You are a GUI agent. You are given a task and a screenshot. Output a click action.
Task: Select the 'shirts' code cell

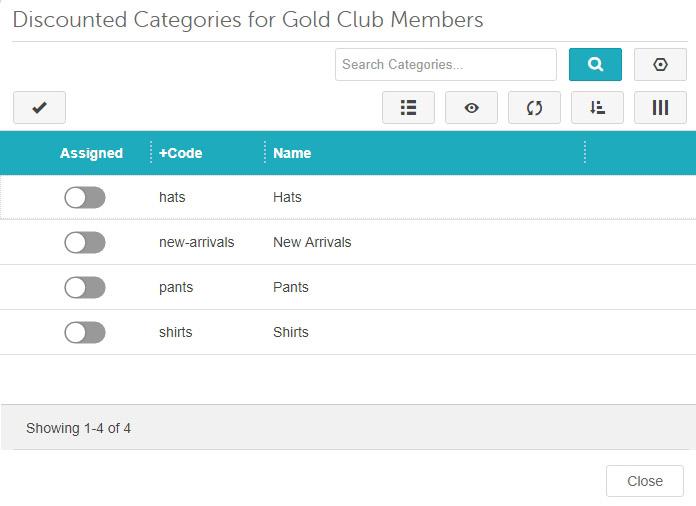tap(176, 332)
